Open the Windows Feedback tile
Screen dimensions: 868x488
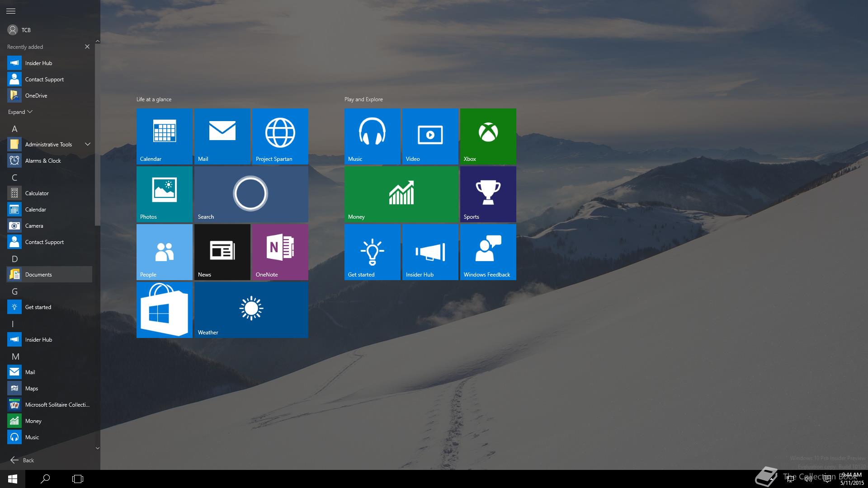pyautogui.click(x=488, y=252)
